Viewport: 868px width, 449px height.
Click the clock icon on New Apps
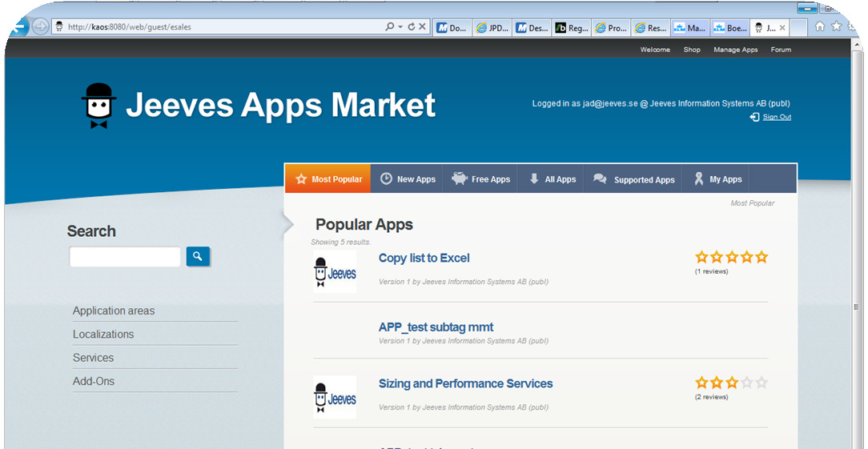tap(386, 178)
